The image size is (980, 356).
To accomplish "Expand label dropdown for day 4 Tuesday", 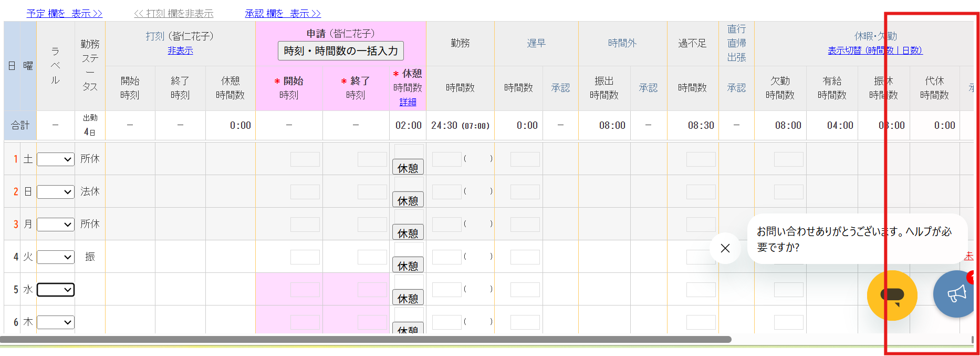I will [56, 257].
